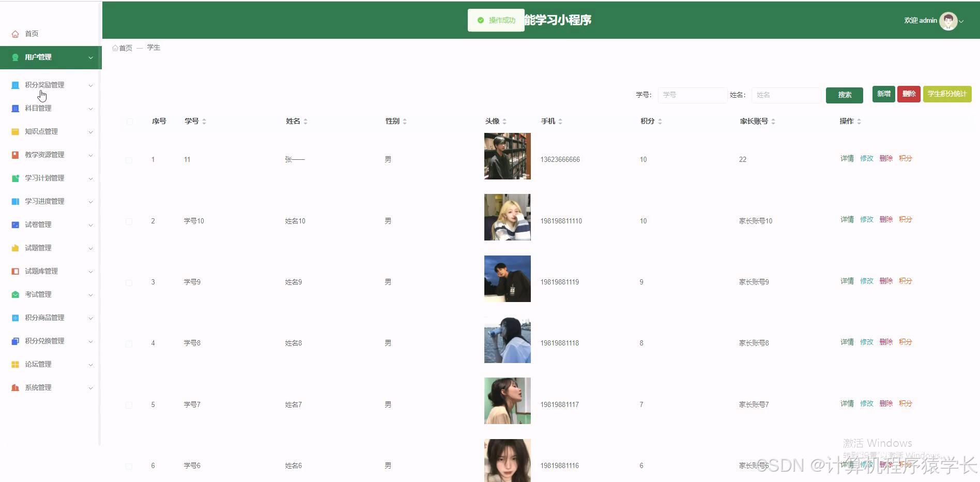Sort by 手机 column arrows
Image resolution: width=980 pixels, height=482 pixels.
[x=560, y=122]
